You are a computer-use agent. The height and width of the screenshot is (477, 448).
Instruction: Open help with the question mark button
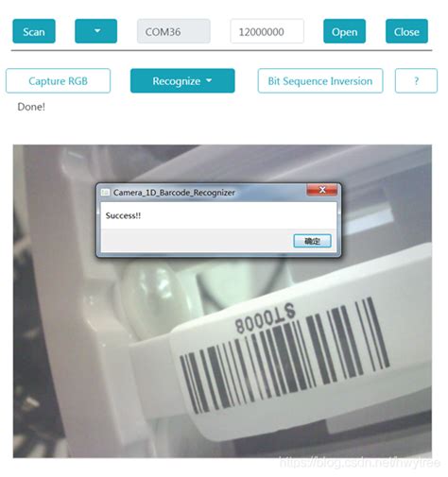coord(416,81)
